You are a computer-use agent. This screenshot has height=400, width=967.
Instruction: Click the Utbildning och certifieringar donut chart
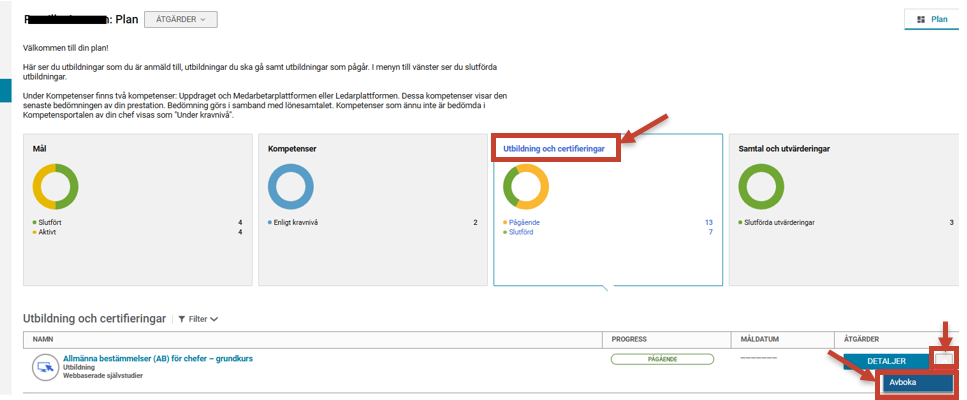(x=526, y=187)
